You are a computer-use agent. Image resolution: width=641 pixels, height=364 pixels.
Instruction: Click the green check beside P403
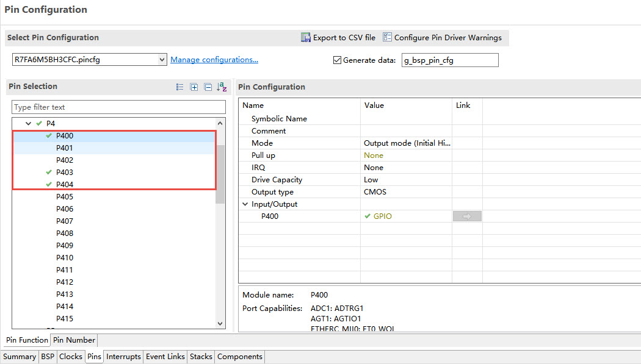49,172
